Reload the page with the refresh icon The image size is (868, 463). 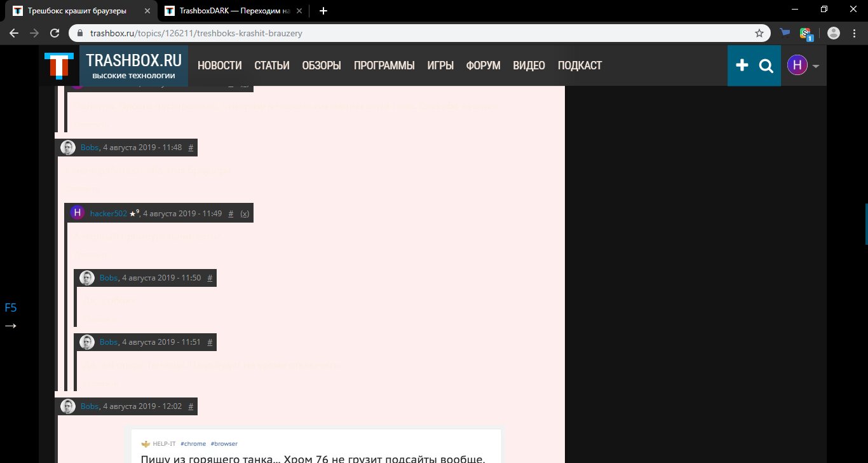55,33
